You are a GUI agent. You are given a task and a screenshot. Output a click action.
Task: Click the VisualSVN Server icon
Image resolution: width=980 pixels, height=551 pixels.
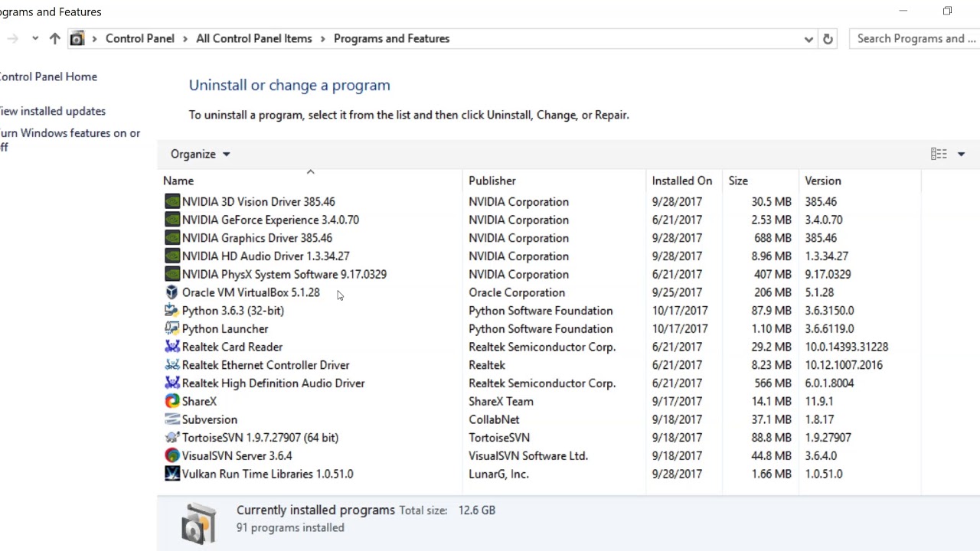pos(172,456)
